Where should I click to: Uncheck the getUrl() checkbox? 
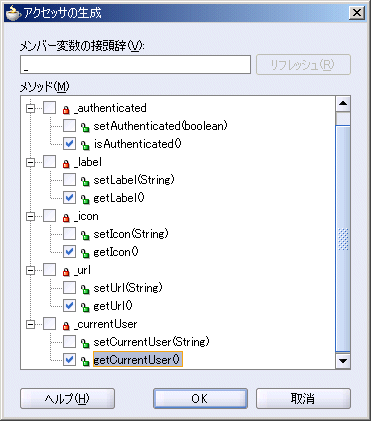[x=69, y=306]
